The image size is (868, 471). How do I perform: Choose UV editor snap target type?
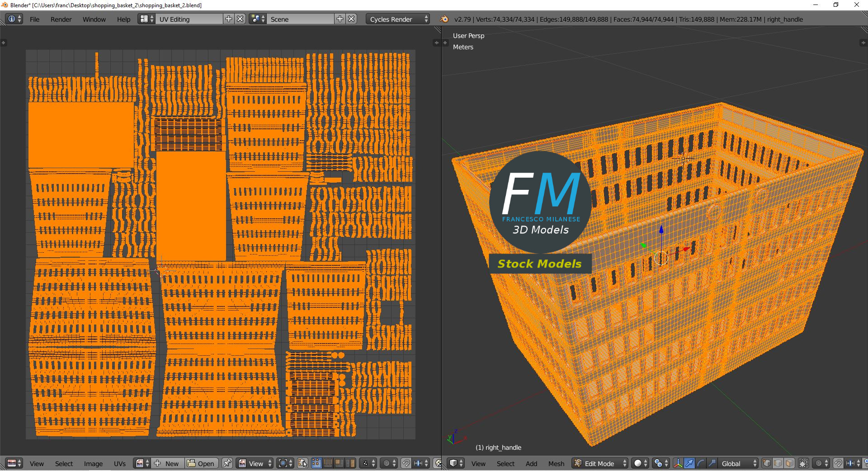coord(421,463)
